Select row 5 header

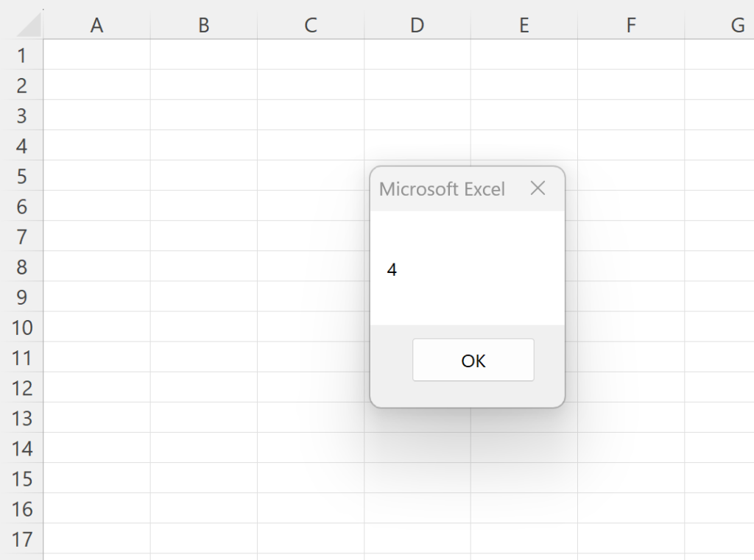pyautogui.click(x=22, y=177)
